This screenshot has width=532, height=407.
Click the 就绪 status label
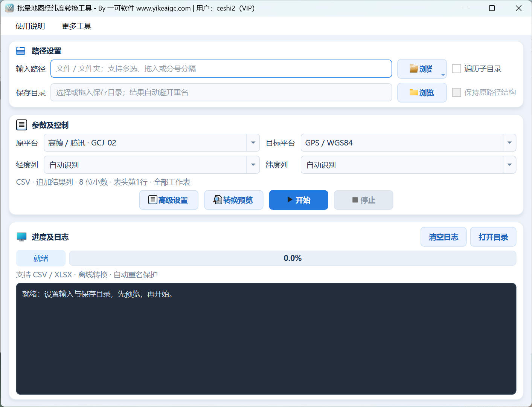click(41, 259)
